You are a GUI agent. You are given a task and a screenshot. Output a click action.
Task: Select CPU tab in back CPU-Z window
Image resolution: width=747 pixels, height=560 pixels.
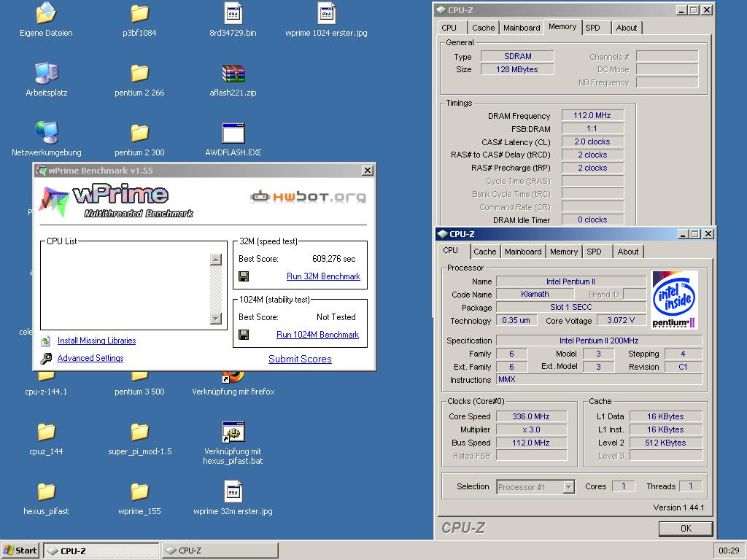449,28
